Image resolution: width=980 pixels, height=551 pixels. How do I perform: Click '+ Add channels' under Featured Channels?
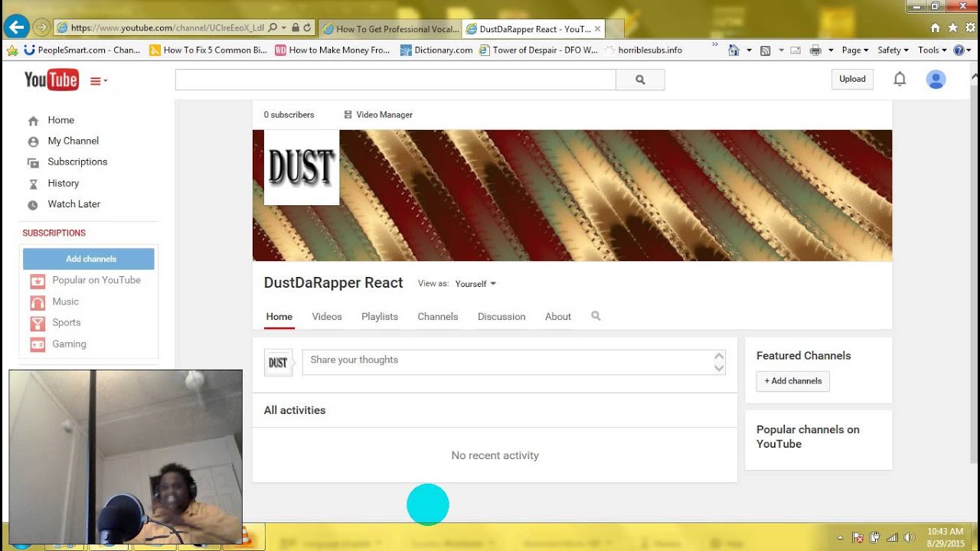(x=793, y=381)
